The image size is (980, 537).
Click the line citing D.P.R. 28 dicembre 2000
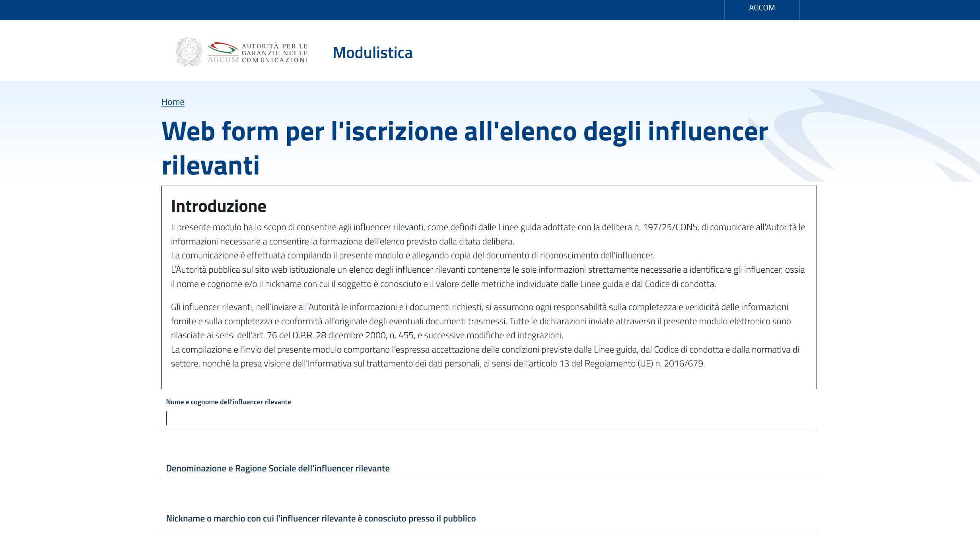(x=367, y=335)
